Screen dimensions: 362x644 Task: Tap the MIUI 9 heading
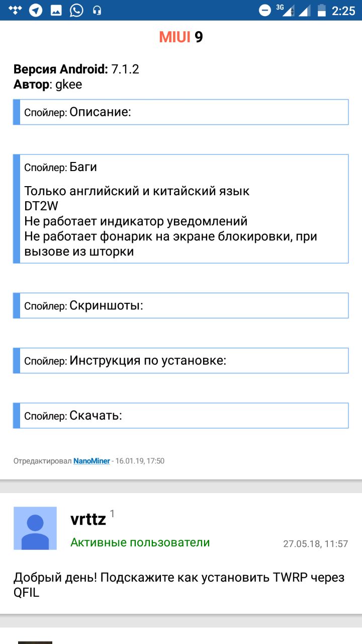click(x=181, y=37)
